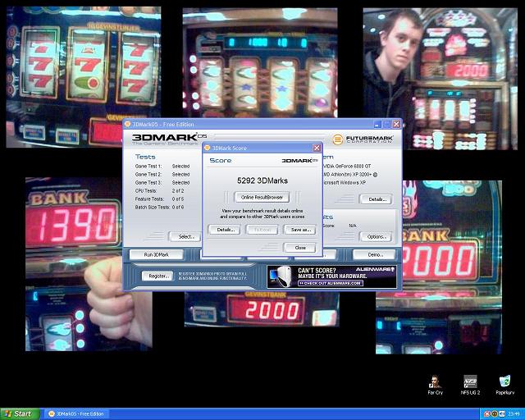Open the Alienware Can't Score advertisement banner
The image size is (525, 420).
click(x=331, y=276)
